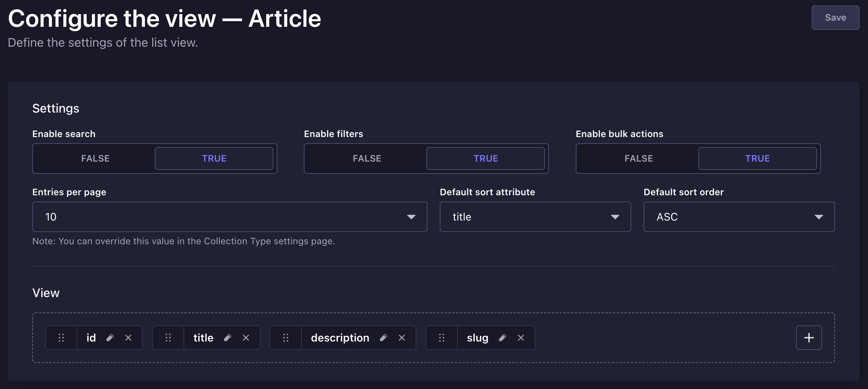The width and height of the screenshot is (868, 389).
Task: Edit the id field settings via pencil icon
Action: pyautogui.click(x=110, y=337)
